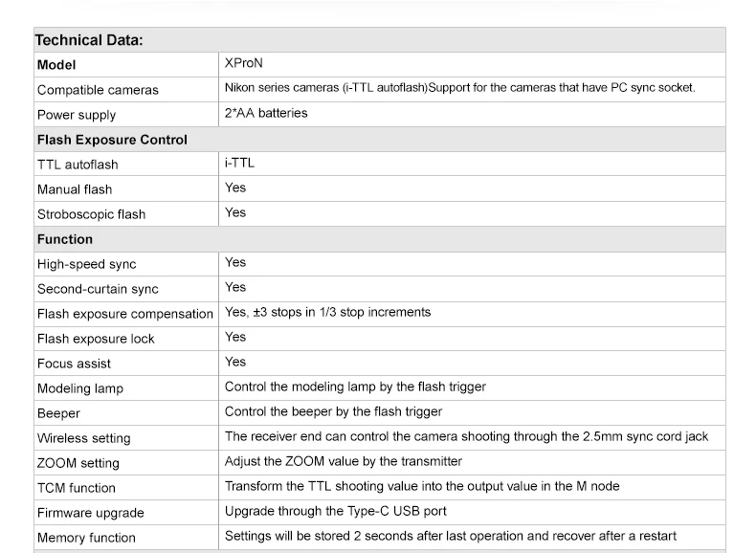756x553 pixels.
Task: Click the i-TTL value for TTL autoflash
Action: coord(239,163)
